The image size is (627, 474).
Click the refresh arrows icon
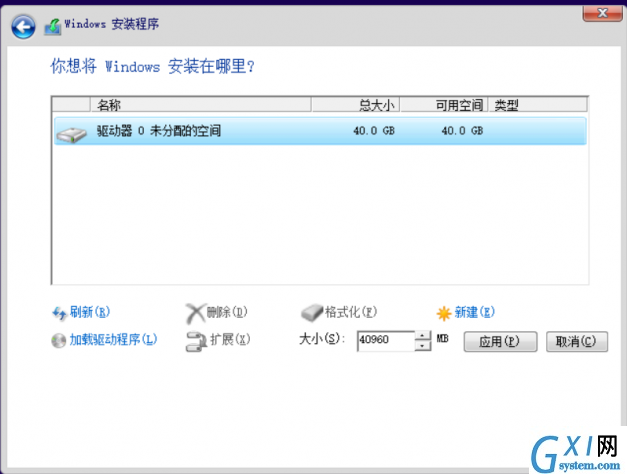click(x=59, y=313)
